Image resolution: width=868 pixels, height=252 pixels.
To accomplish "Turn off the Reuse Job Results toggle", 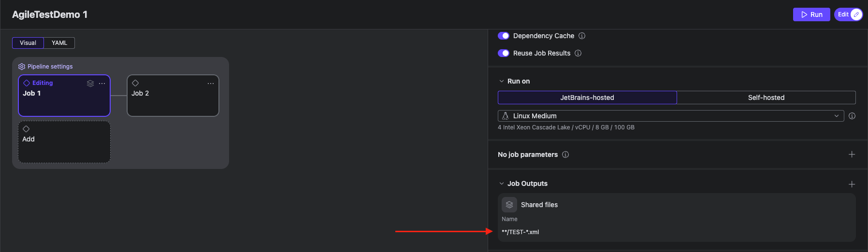I will (504, 53).
